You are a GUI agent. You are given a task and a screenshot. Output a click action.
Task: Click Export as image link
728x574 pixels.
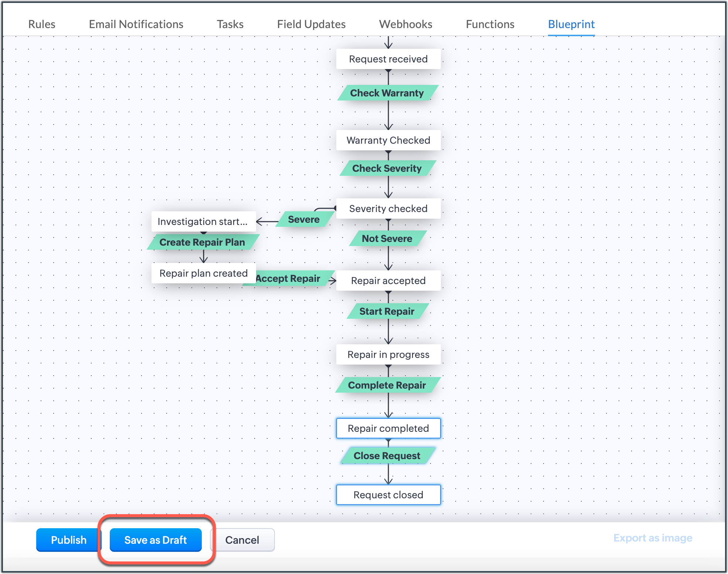tap(653, 538)
